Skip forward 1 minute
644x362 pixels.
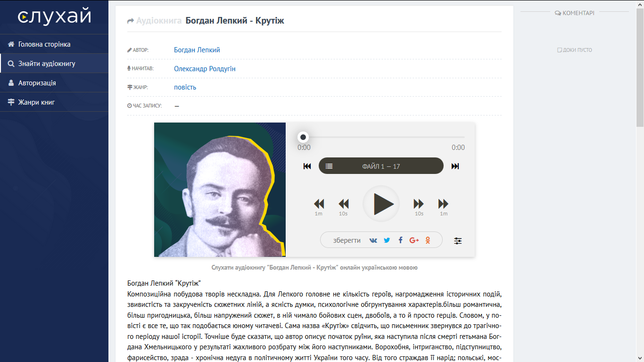pos(443,204)
